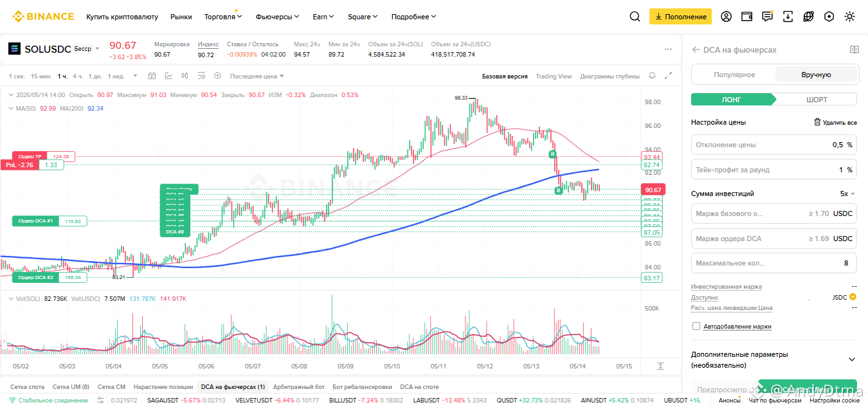This screenshot has height=407, width=868.
Task: Click the price alert bell icon
Action: 653,76
